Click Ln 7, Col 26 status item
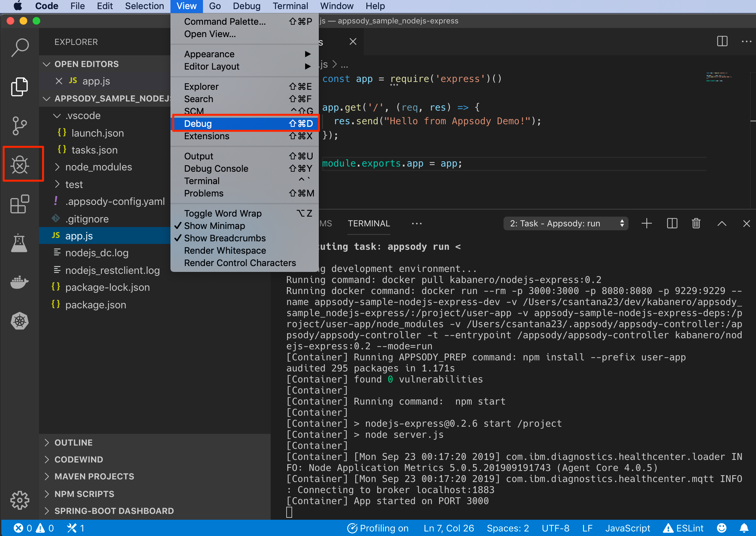 [449, 528]
